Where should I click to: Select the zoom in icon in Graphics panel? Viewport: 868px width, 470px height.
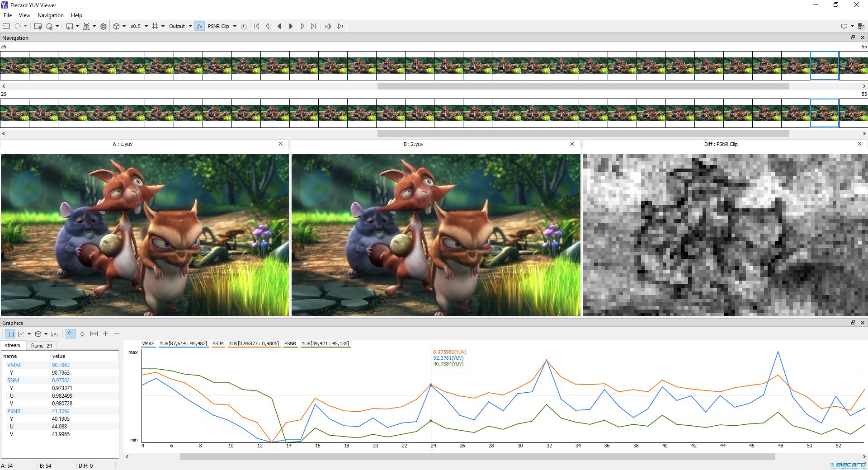tap(105, 334)
